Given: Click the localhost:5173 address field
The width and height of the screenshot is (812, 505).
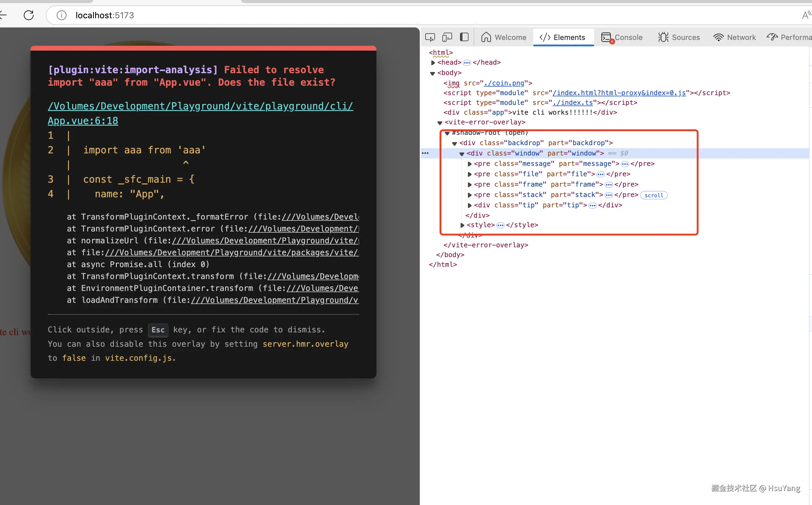Looking at the screenshot, I should 105,15.
